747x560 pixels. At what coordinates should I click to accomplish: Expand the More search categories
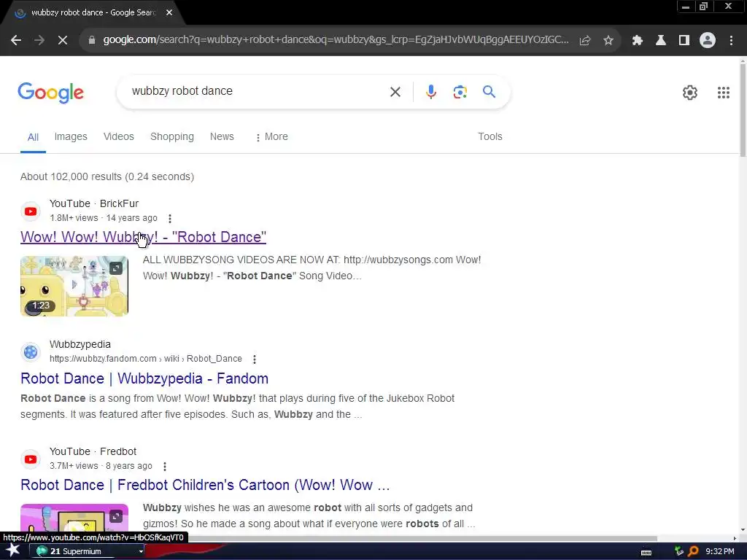(271, 136)
